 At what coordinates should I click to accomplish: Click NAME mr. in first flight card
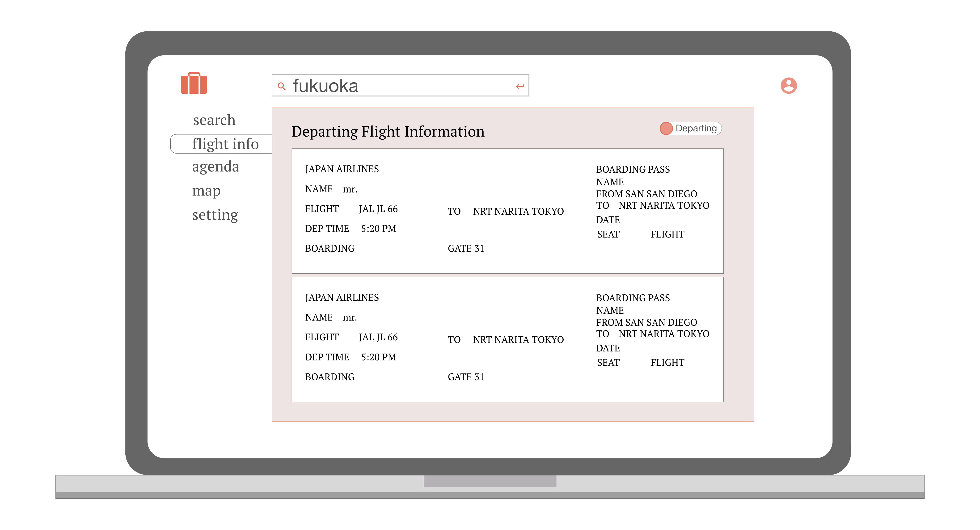[331, 189]
